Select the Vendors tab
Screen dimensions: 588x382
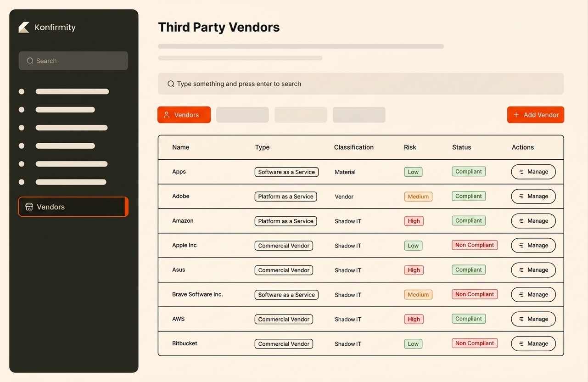pyautogui.click(x=184, y=115)
